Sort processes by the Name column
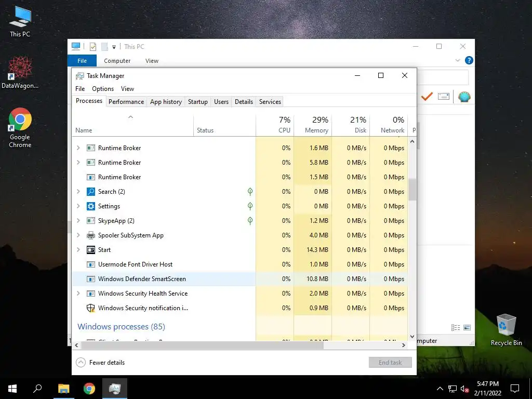Screen dimensions: 532x399 132,125
